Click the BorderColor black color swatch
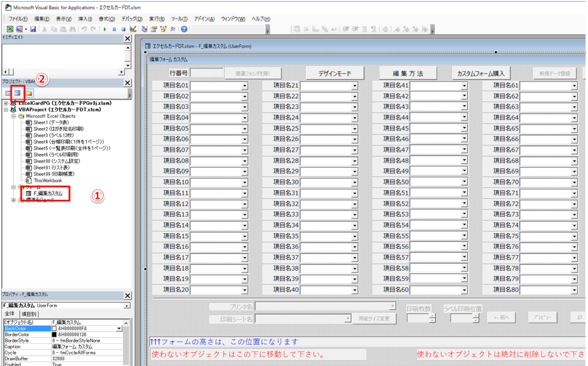The width and height of the screenshot is (588, 366). pos(54,334)
